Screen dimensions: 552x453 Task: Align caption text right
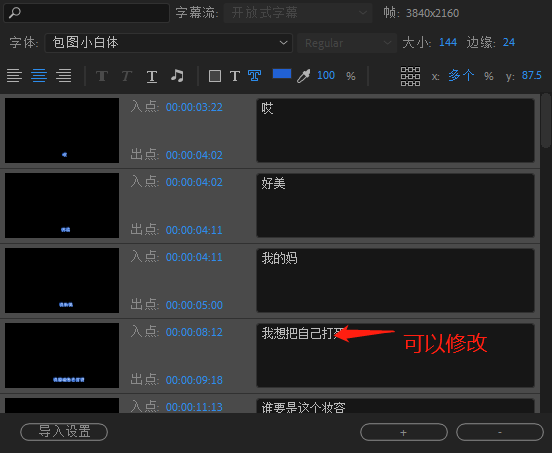coord(64,75)
